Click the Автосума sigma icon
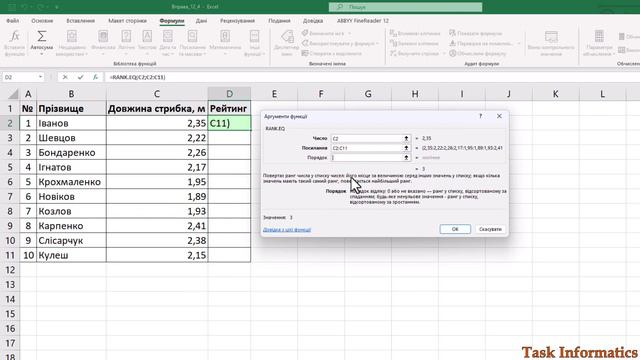 point(41,36)
